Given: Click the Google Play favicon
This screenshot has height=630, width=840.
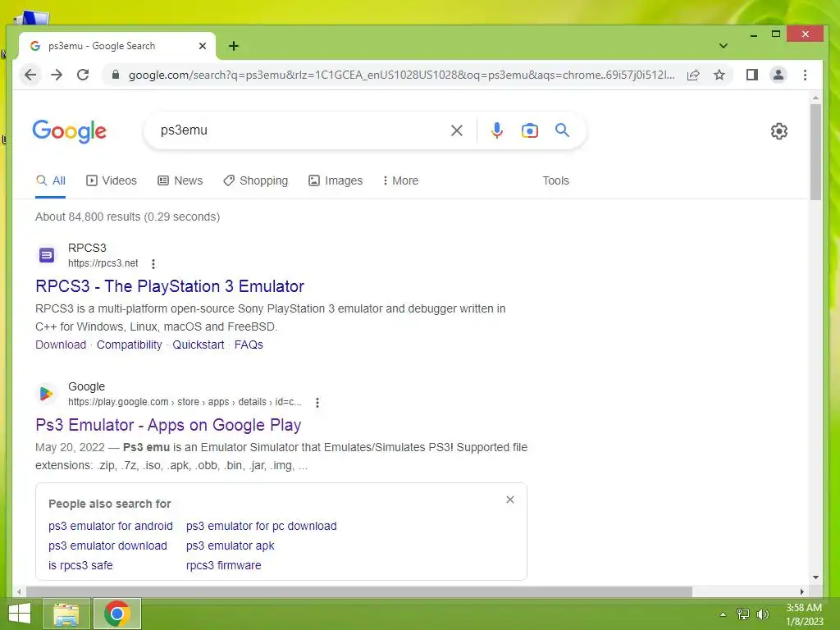Looking at the screenshot, I should [x=47, y=394].
